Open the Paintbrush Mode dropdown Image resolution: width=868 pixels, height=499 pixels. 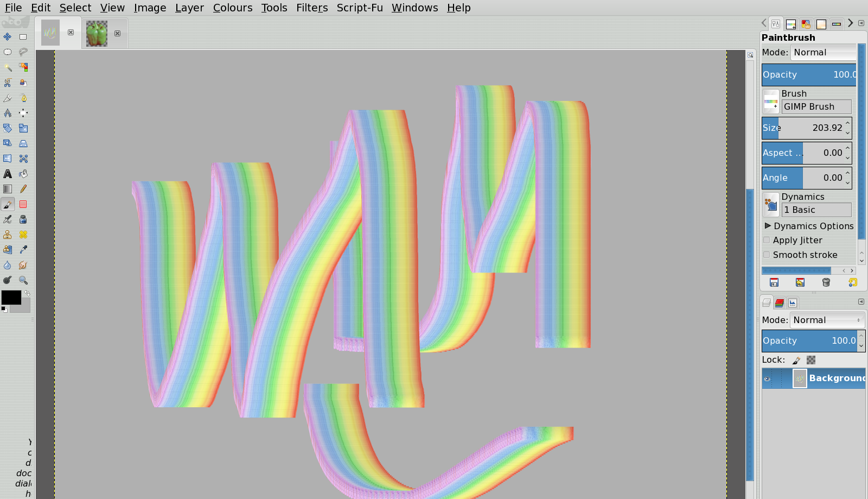[823, 52]
